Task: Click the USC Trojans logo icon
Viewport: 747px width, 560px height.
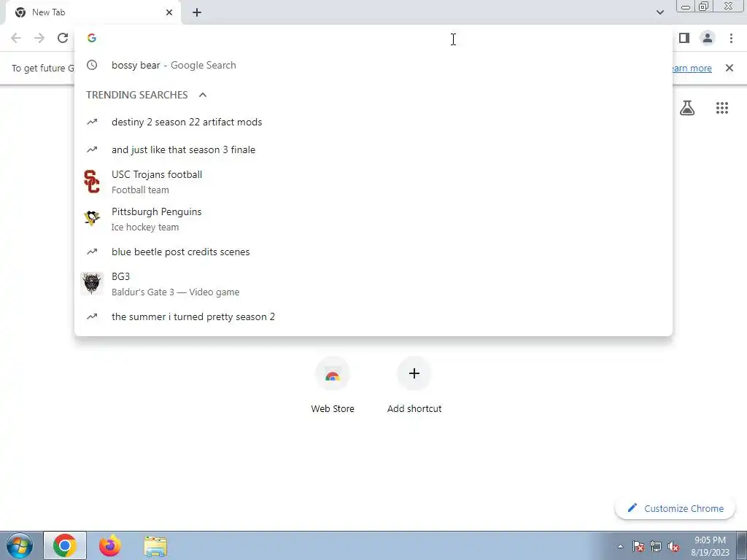Action: pyautogui.click(x=92, y=182)
